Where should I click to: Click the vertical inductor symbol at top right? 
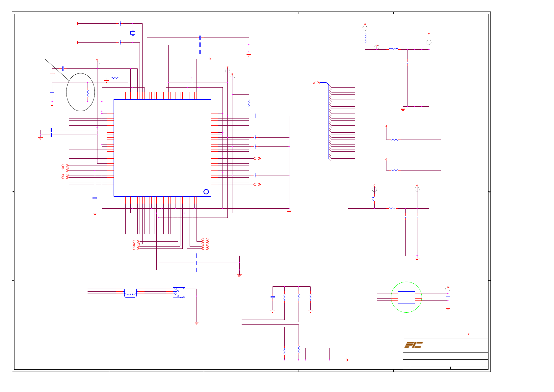click(365, 38)
